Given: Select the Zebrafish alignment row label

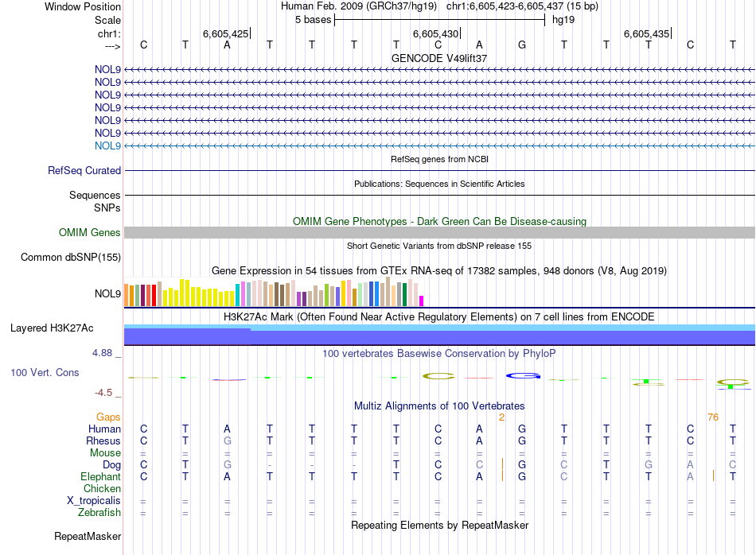Looking at the screenshot, I should [x=99, y=513].
